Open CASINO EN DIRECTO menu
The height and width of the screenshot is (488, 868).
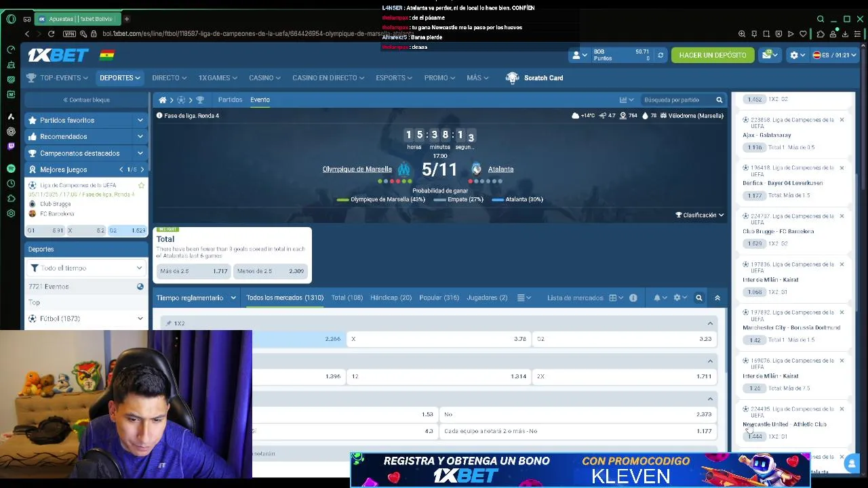click(x=328, y=78)
